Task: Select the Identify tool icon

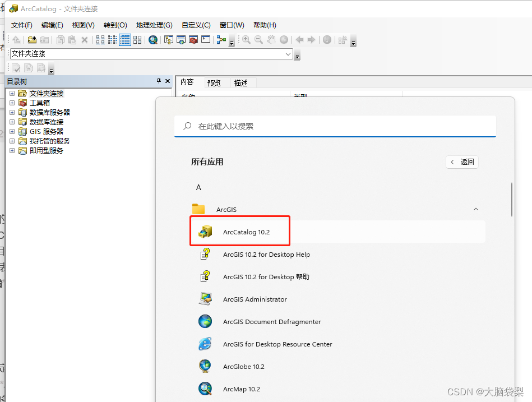Action: (327, 40)
